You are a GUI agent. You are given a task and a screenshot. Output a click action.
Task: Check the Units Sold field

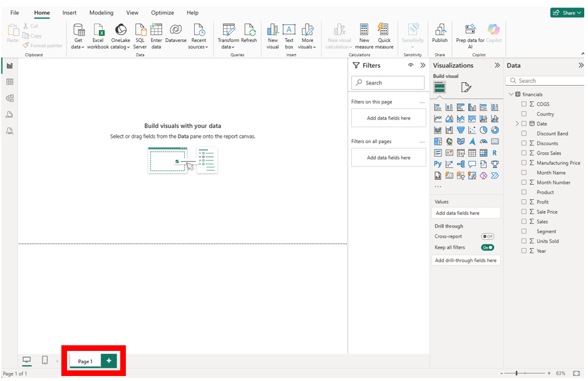(x=524, y=241)
